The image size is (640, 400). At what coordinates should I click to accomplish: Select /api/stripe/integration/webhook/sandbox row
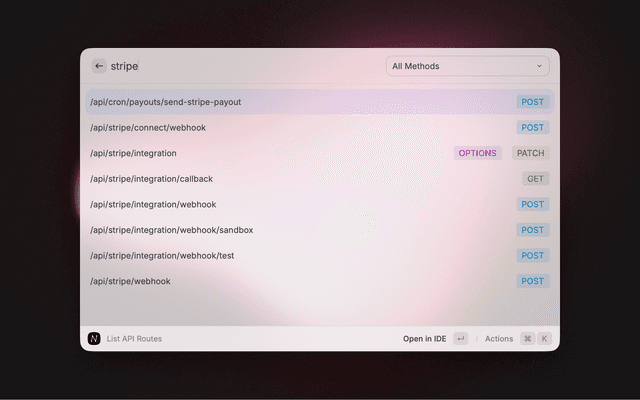pyautogui.click(x=171, y=230)
